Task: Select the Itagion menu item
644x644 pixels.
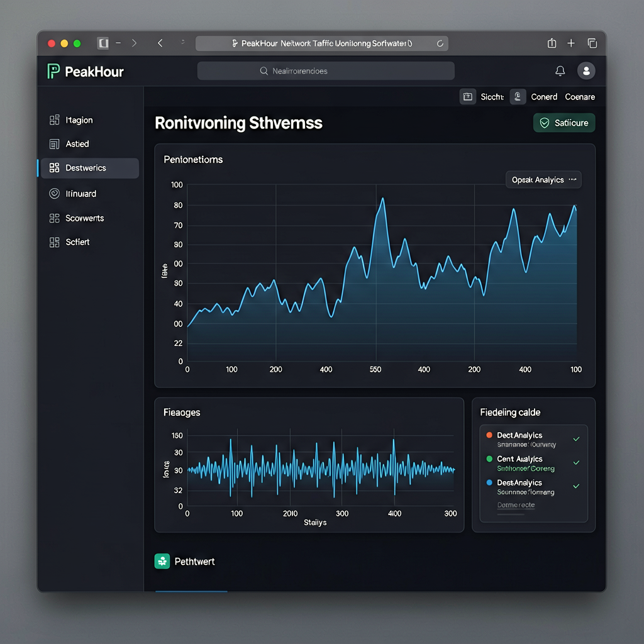Action: 90,120
